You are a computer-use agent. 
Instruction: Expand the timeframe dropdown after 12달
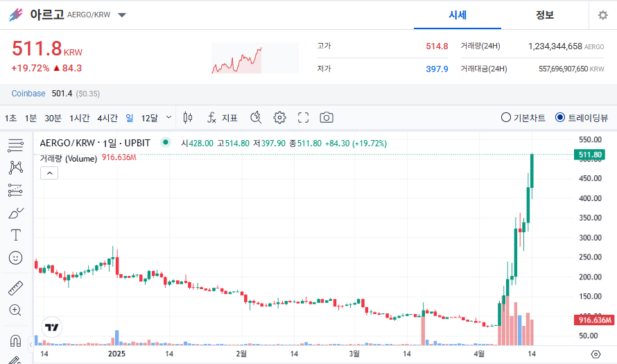169,117
